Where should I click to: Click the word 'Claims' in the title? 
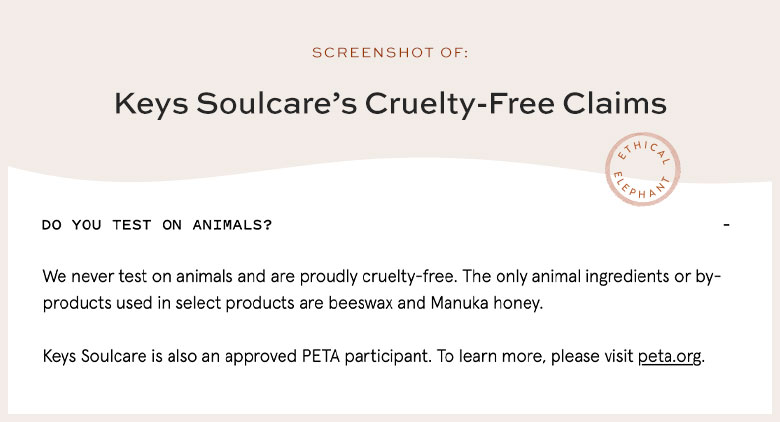[x=615, y=104]
